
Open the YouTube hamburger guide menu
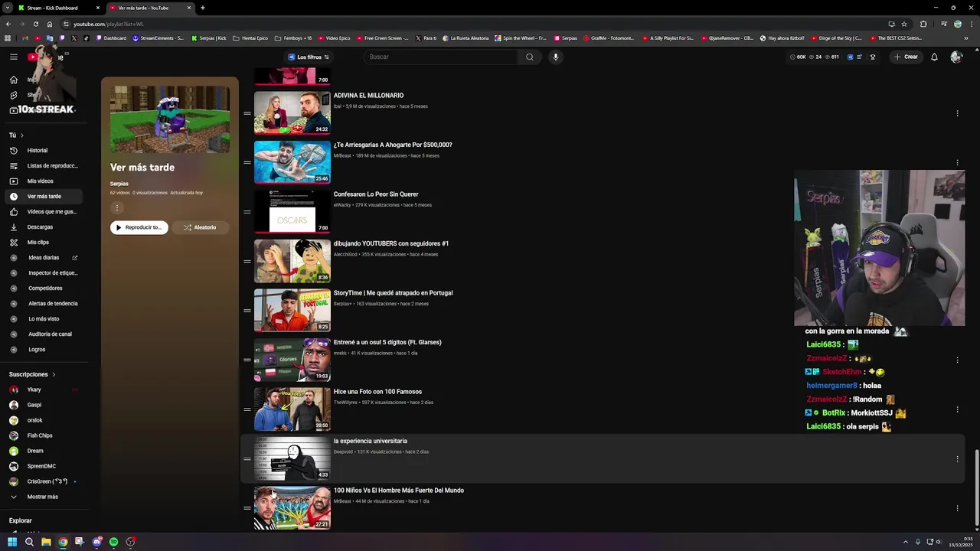point(13,57)
